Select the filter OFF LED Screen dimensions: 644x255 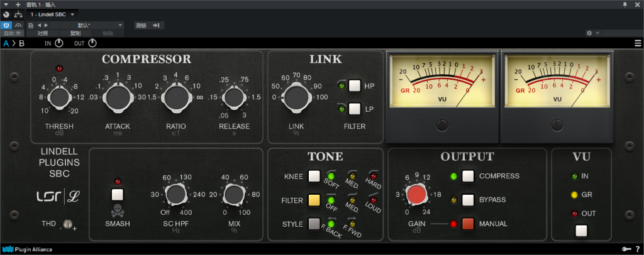pyautogui.click(x=331, y=200)
